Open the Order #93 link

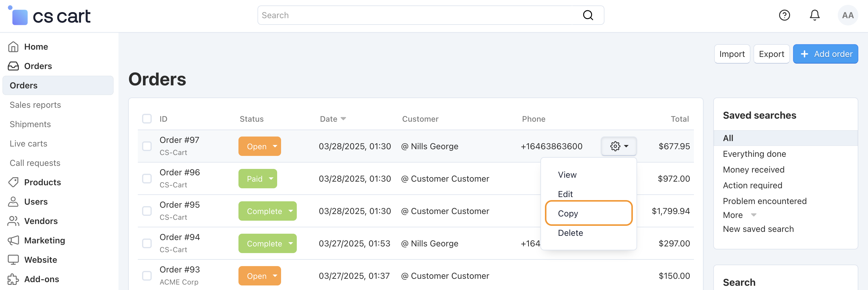click(x=180, y=269)
